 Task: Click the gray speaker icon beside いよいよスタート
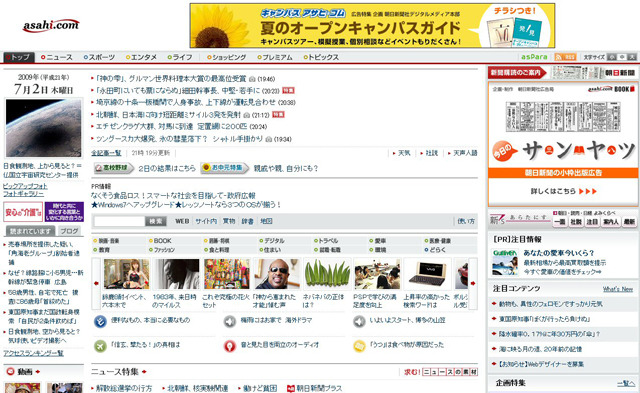point(359,322)
